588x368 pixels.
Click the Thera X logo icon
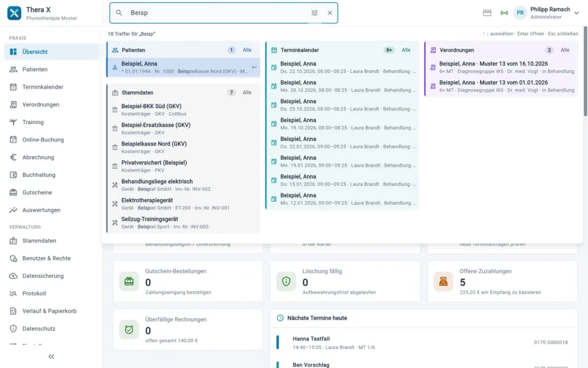pos(14,13)
